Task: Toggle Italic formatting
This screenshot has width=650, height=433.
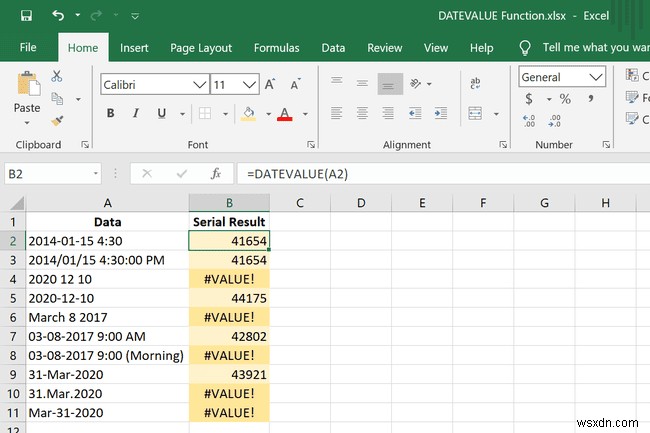Action: click(137, 114)
